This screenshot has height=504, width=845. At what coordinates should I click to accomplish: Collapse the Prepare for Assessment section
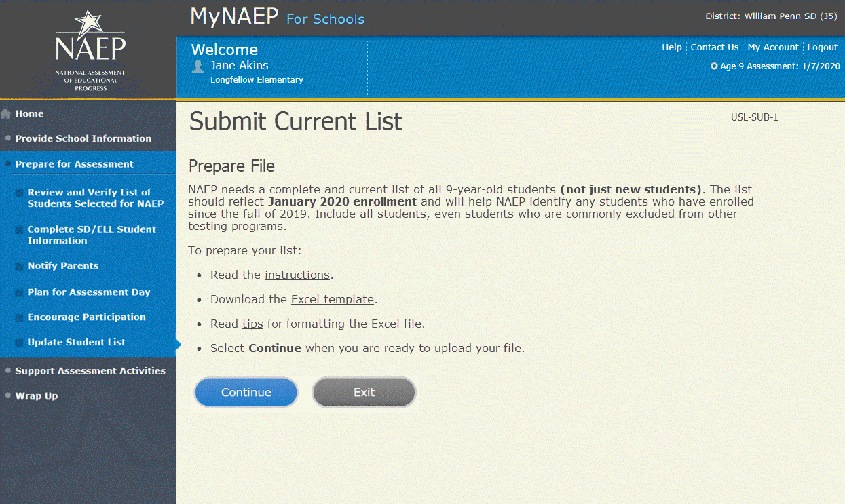pos(75,164)
